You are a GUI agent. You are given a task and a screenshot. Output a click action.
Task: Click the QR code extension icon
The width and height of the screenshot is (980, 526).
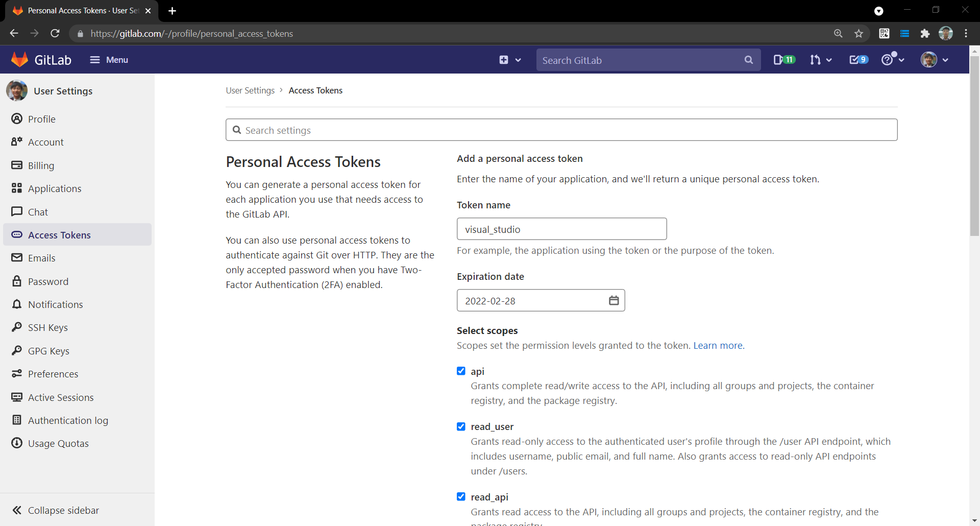(x=884, y=33)
